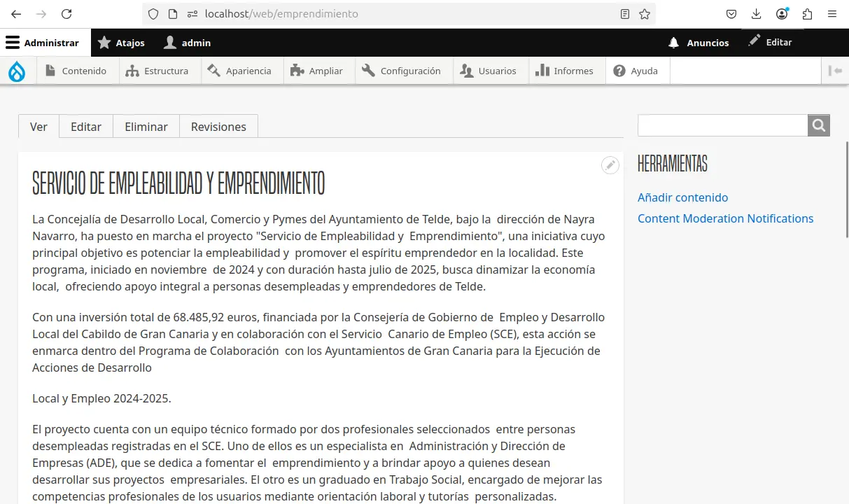
Task: Open the Eliminar tab
Action: pyautogui.click(x=146, y=127)
